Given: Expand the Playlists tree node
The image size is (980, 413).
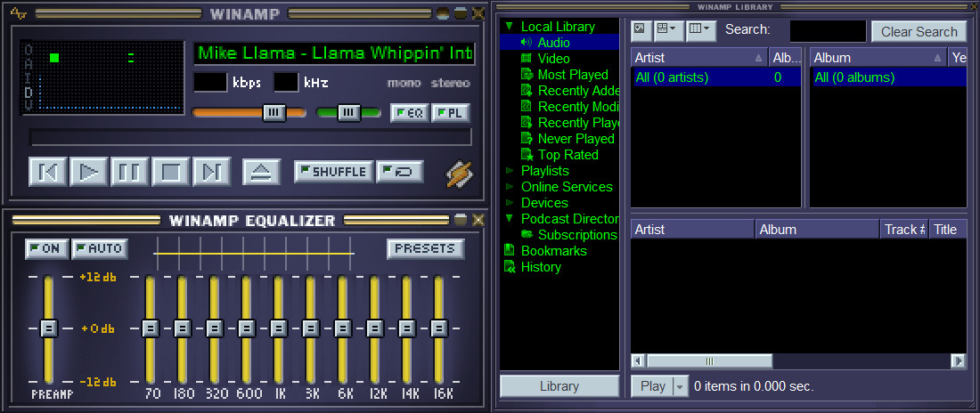Looking at the screenshot, I should click(x=510, y=171).
